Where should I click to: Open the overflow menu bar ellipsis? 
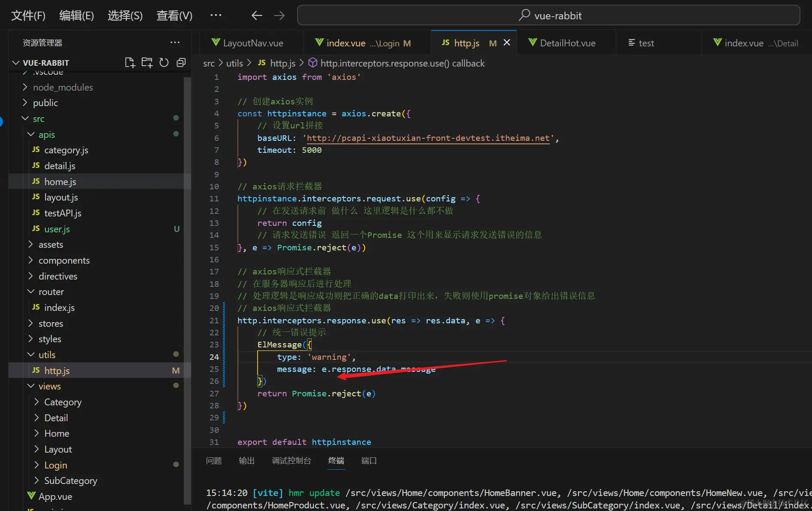point(216,15)
